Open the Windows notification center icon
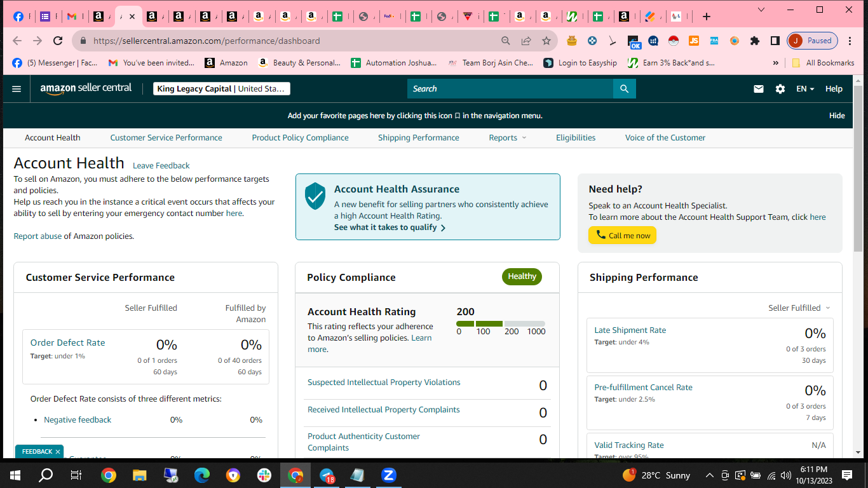Viewport: 868px width, 488px height. point(847,475)
